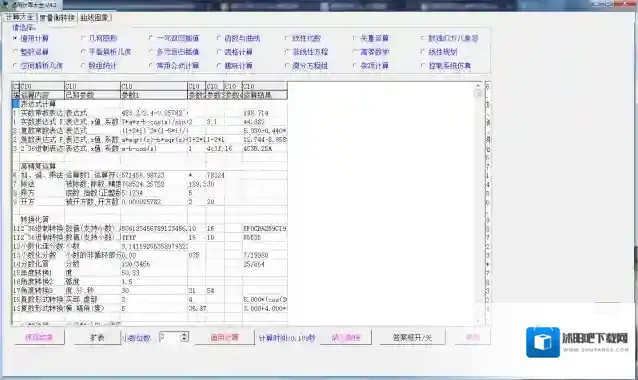Click the 角度转换1 row label
This screenshot has width=638, height=380.
(42, 273)
